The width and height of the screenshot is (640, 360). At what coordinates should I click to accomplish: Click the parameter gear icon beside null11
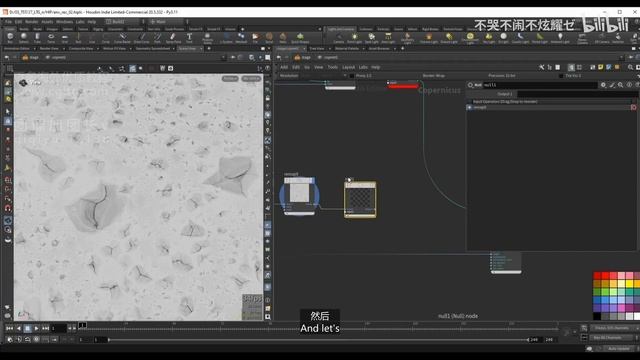(x=603, y=85)
